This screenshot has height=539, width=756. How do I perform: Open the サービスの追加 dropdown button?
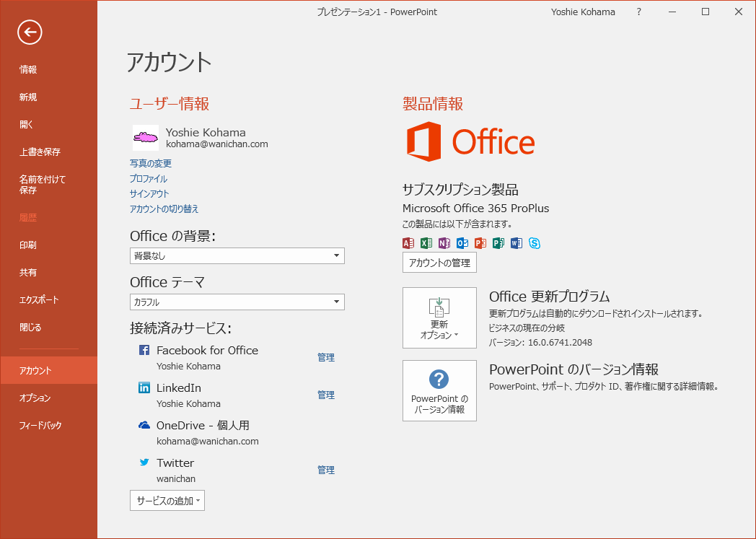167,501
